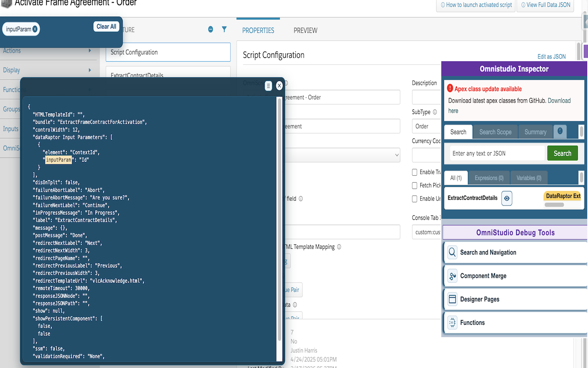Select the Inspector Search tab
The image size is (588, 368).
click(458, 132)
